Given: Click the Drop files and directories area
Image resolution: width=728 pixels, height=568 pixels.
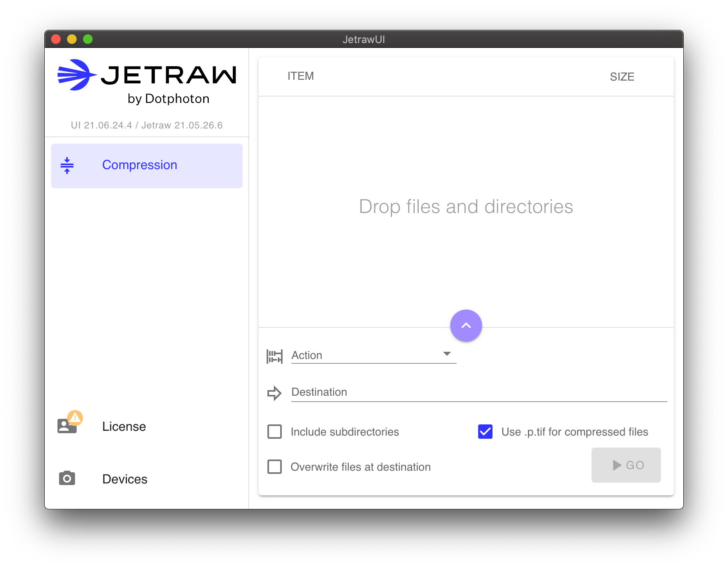Looking at the screenshot, I should 466,207.
